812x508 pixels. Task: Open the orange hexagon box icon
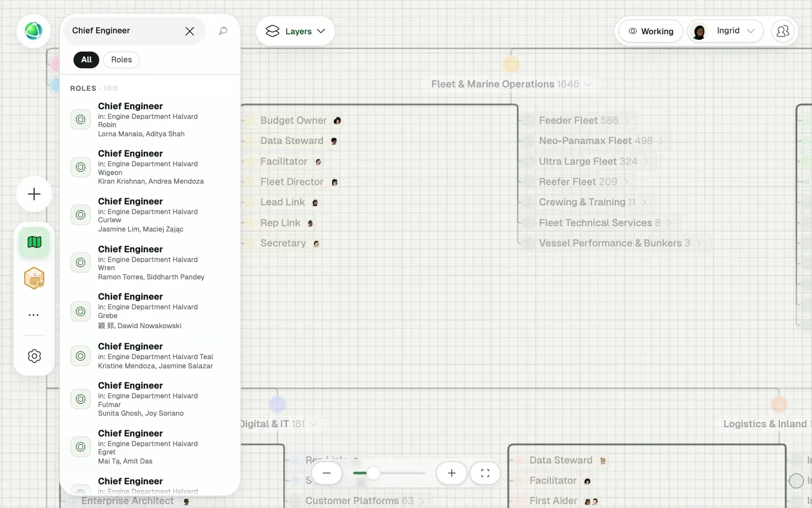34,278
